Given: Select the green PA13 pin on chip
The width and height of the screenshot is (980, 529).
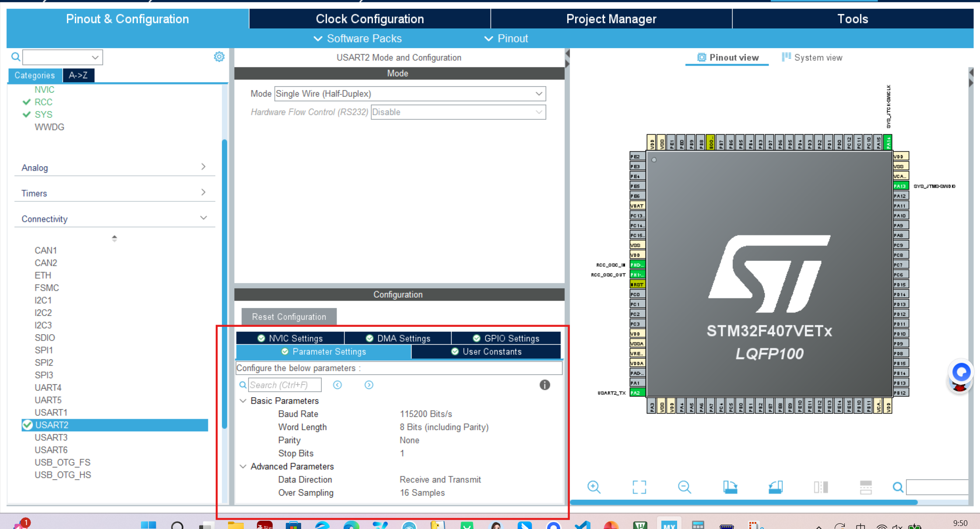Looking at the screenshot, I should click(900, 186).
